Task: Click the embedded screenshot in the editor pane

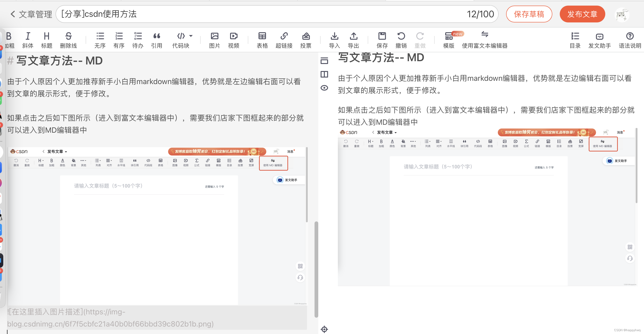Action: (157, 226)
